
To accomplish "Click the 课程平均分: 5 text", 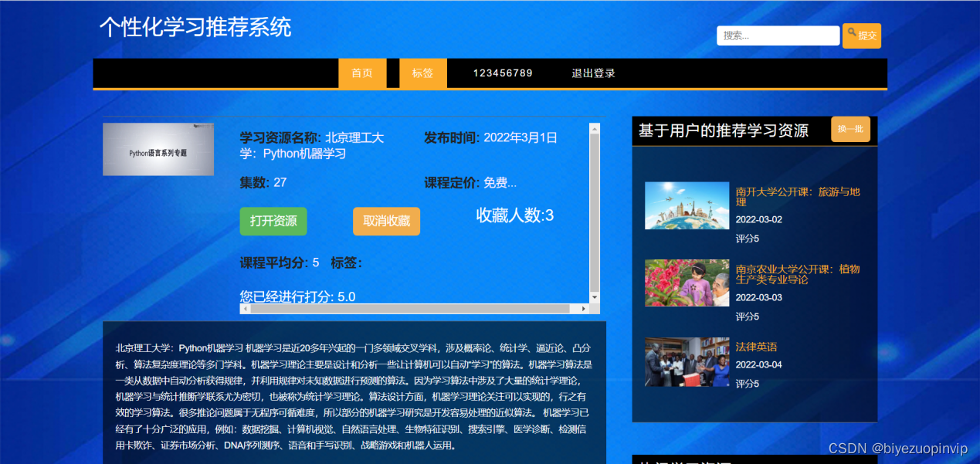I will tap(280, 263).
